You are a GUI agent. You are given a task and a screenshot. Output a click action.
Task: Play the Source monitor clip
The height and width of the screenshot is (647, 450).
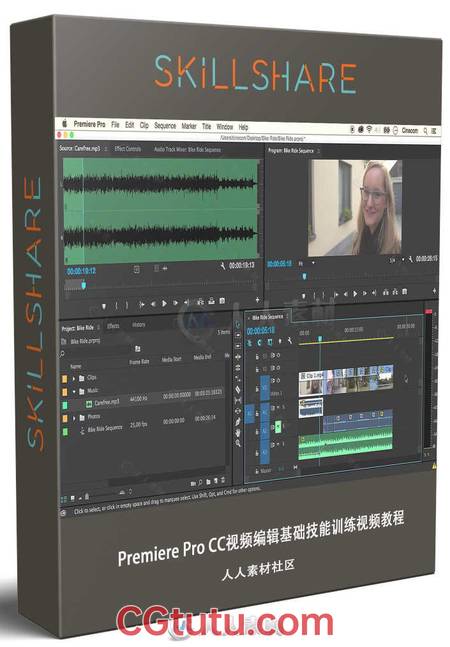[x=164, y=304]
